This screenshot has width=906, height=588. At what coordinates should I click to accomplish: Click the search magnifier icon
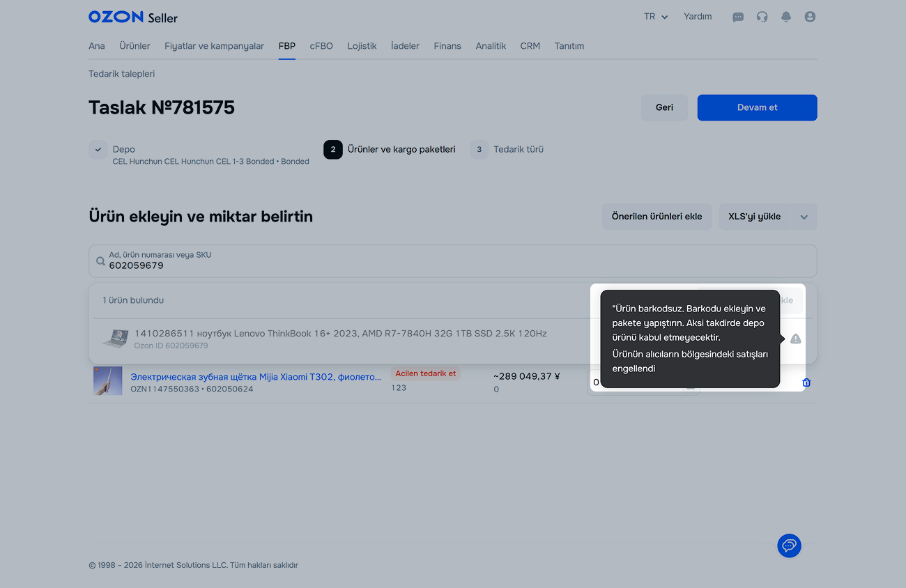100,261
